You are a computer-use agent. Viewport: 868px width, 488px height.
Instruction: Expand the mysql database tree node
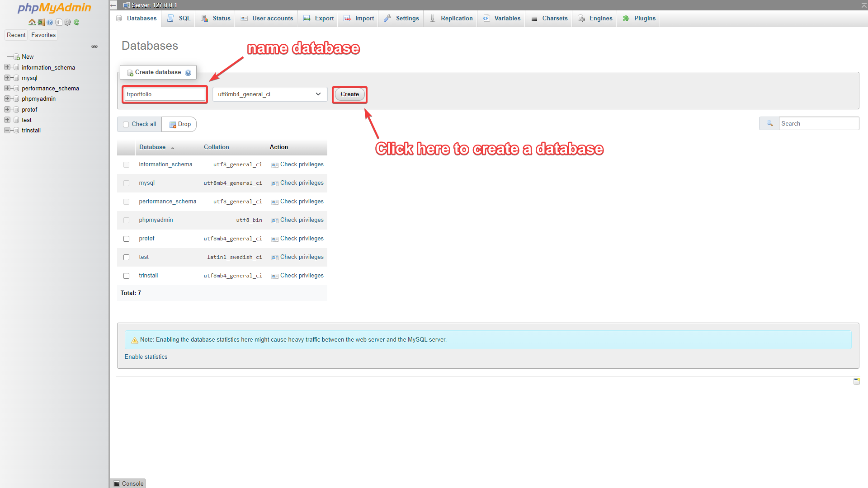(7, 78)
